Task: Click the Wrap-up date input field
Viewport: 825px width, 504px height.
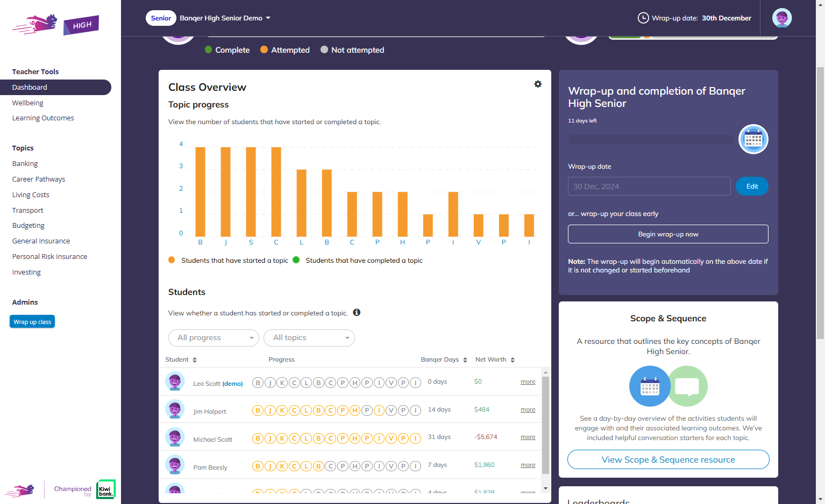Action: point(649,186)
